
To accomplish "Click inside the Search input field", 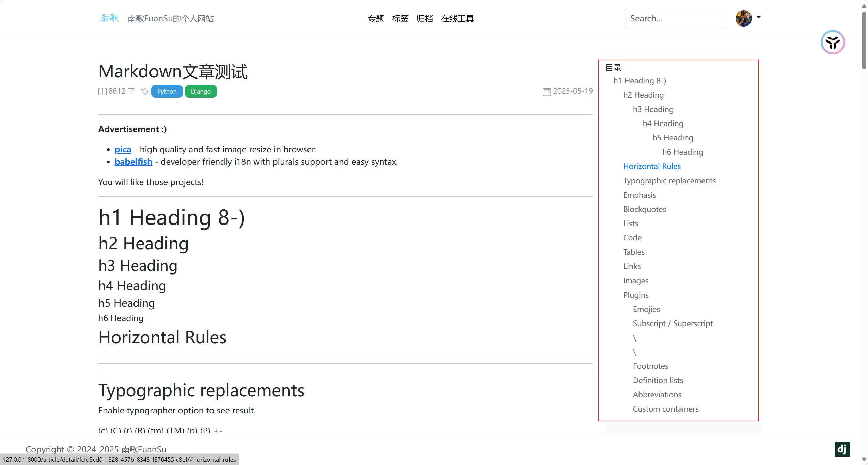I will tap(675, 18).
